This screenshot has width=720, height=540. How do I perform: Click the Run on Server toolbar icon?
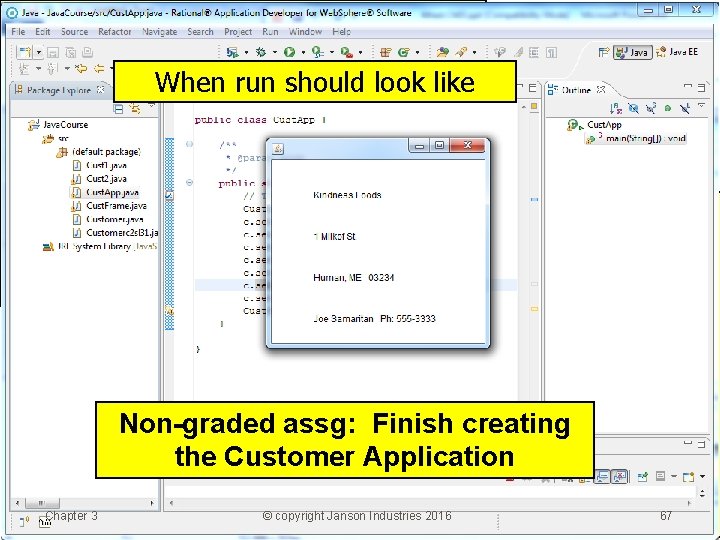coord(232,52)
